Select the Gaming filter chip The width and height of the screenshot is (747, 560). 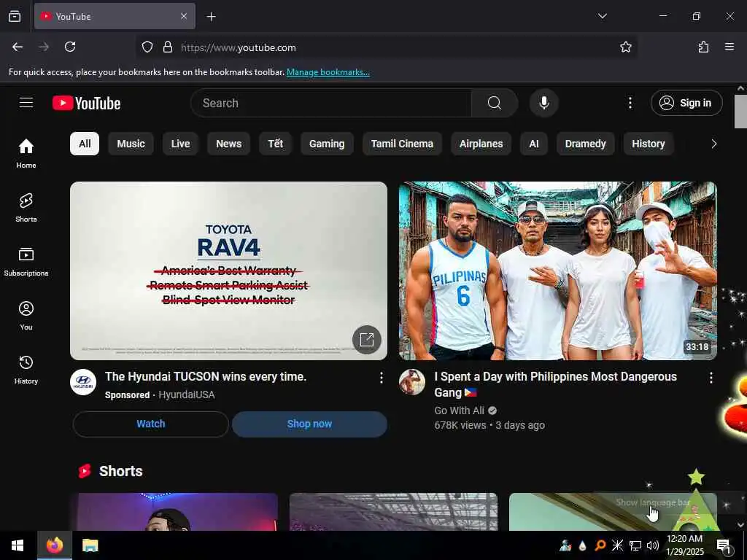327,144
